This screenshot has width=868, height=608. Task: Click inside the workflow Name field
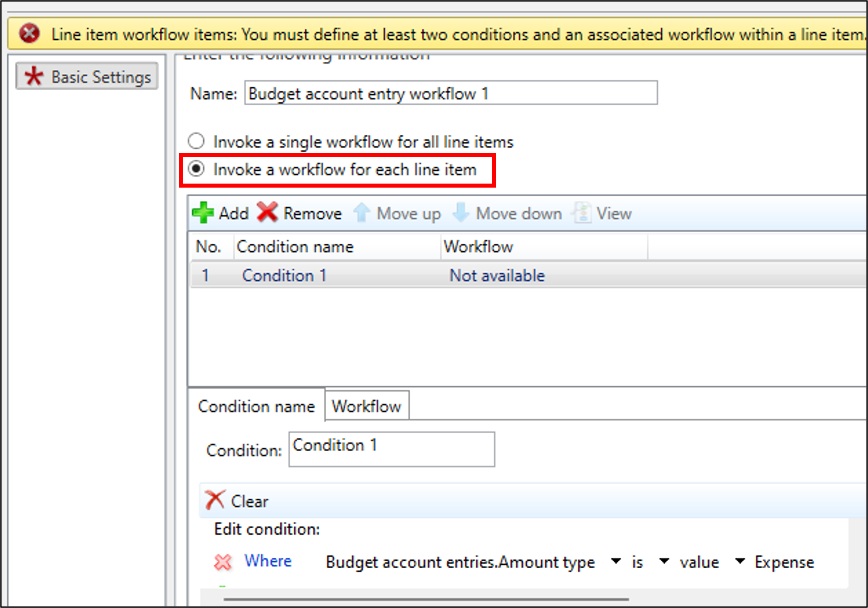pos(449,93)
